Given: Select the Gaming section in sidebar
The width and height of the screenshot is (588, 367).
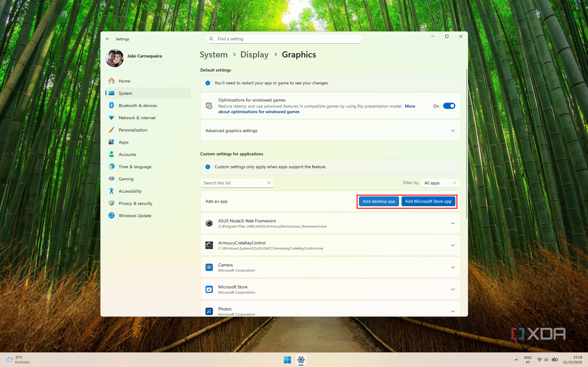Looking at the screenshot, I should [125, 179].
